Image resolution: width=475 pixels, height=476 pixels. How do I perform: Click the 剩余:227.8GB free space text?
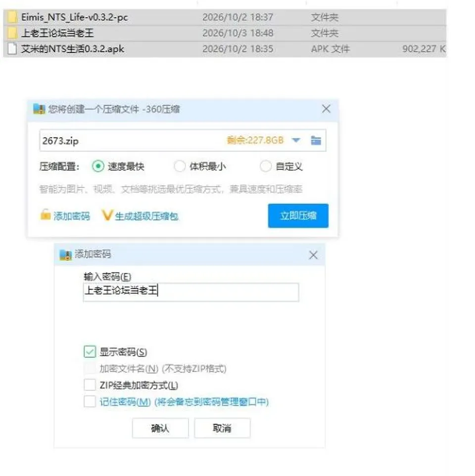(255, 140)
